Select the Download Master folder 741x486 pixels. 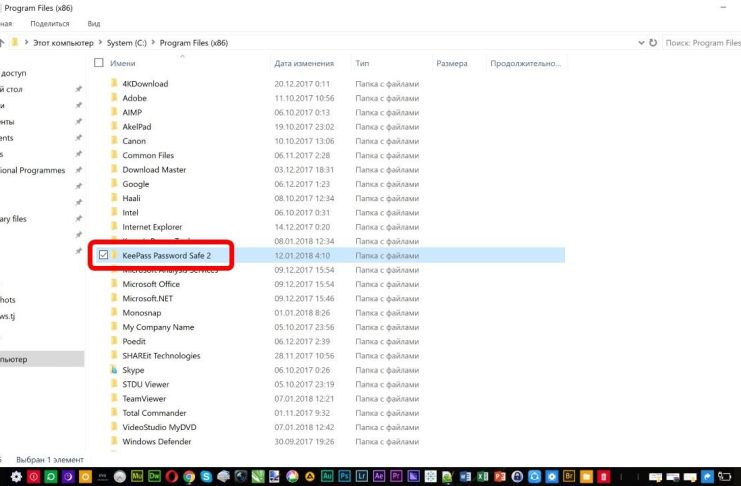coord(154,169)
